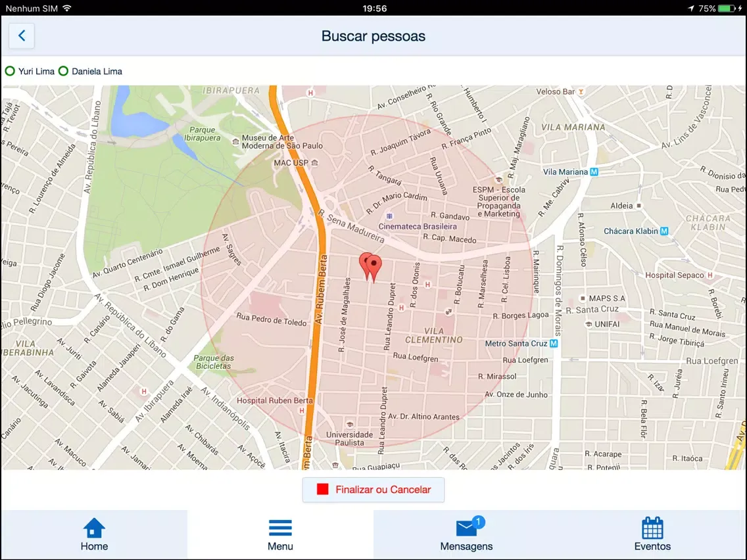Tap the Wi-Fi status icon
747x560 pixels.
click(67, 8)
